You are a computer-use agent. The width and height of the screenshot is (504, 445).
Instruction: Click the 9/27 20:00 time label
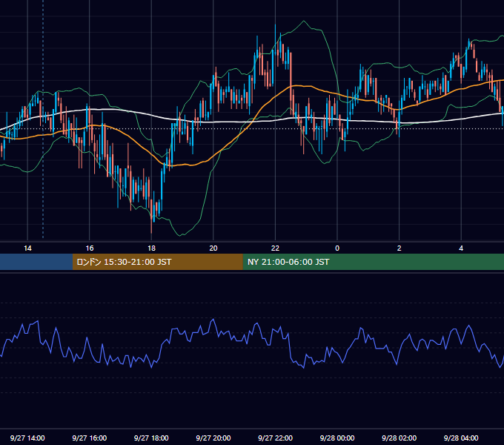click(x=213, y=438)
